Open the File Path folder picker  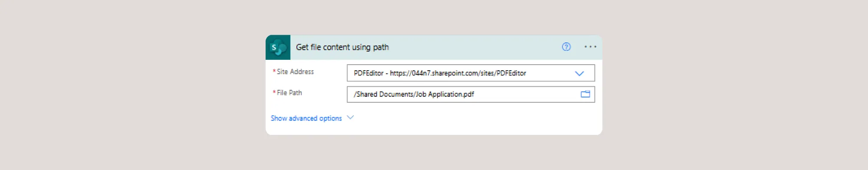click(x=585, y=94)
